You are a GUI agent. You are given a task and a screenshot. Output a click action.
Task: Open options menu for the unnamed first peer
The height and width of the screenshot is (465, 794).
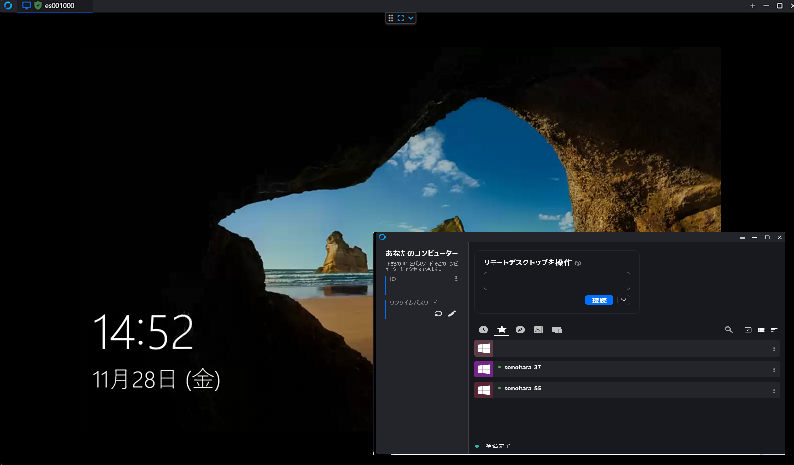pos(774,349)
